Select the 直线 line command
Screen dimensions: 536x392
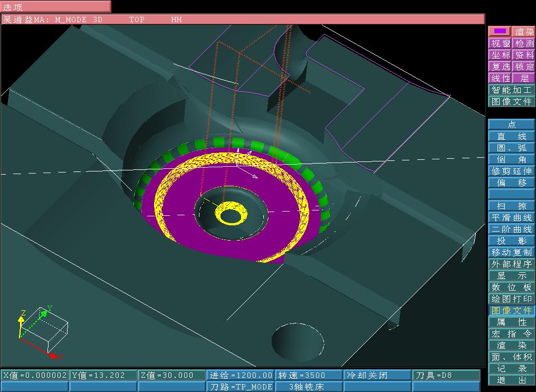point(512,136)
